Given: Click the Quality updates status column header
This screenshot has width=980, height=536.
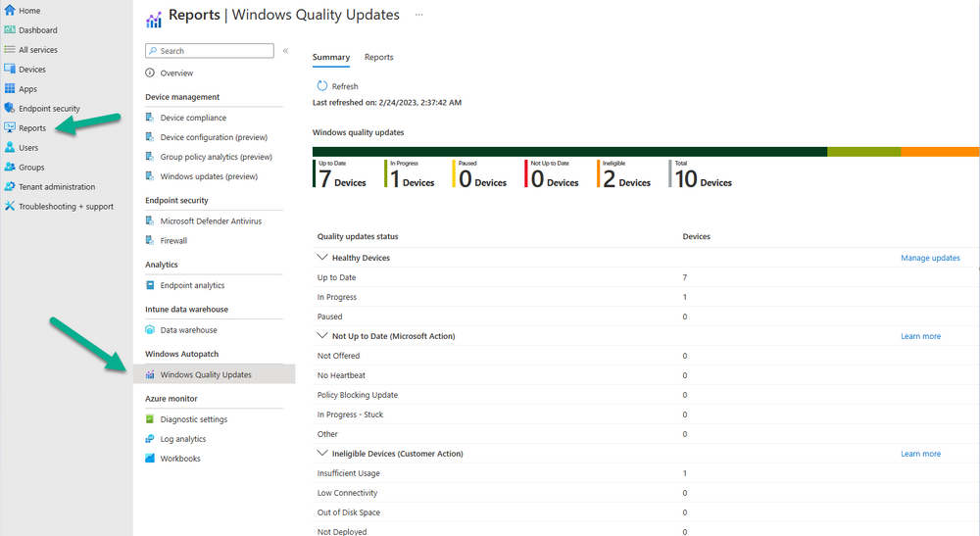Looking at the screenshot, I should coord(358,236).
